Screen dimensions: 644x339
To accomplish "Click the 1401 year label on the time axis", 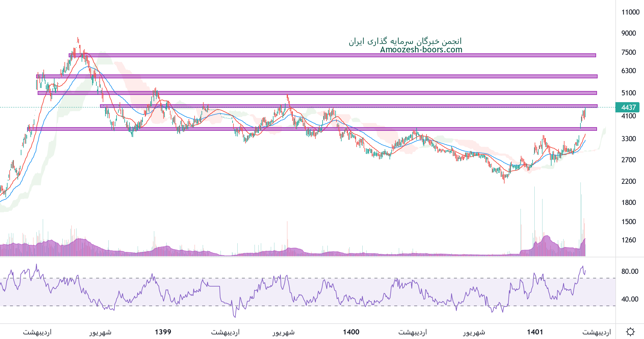I will (x=535, y=332).
